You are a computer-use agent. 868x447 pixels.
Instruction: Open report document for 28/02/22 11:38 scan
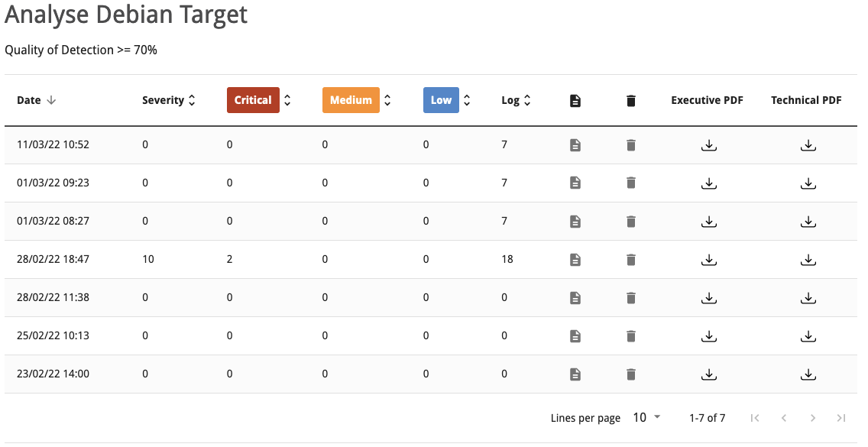point(575,298)
